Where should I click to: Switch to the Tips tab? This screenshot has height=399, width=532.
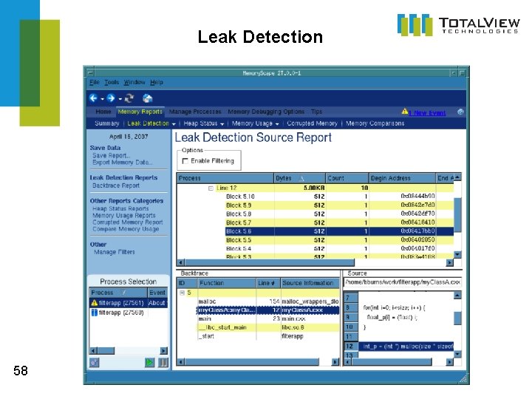pyautogui.click(x=316, y=112)
